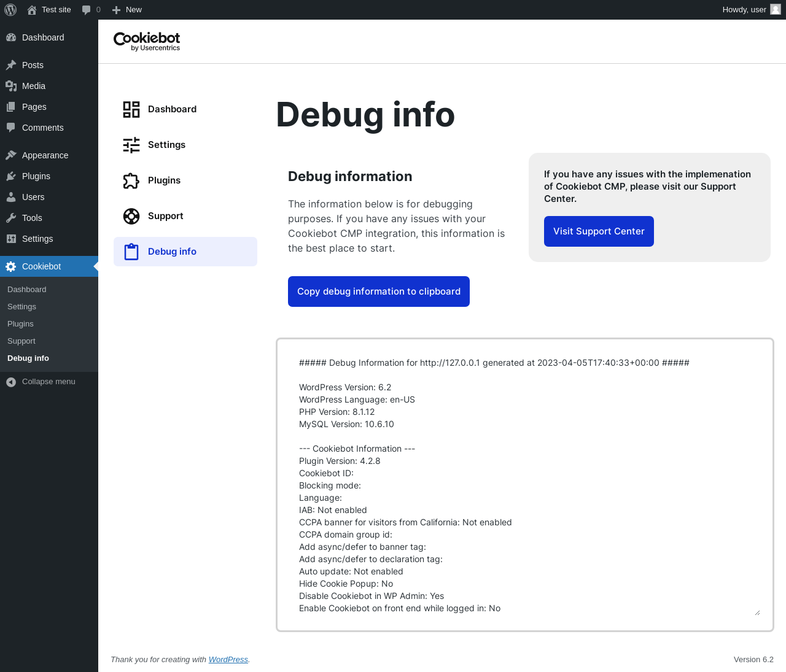Click the Pages icon in sidebar
Screen dimensions: 786x672
point(11,107)
